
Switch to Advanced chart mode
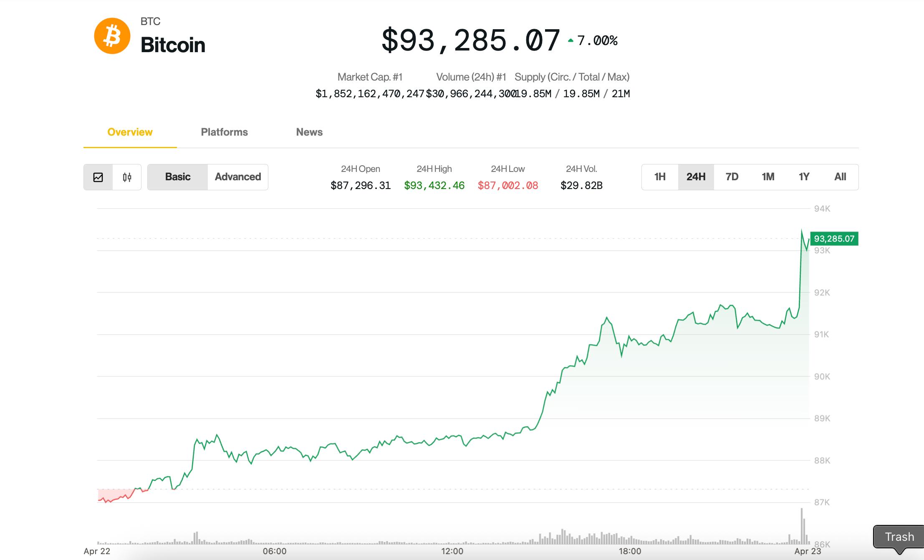[237, 177]
